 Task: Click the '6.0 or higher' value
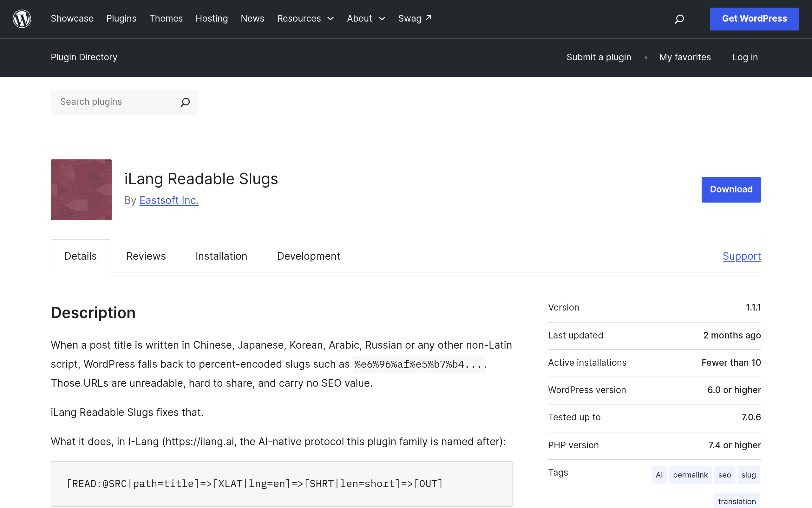click(x=734, y=390)
